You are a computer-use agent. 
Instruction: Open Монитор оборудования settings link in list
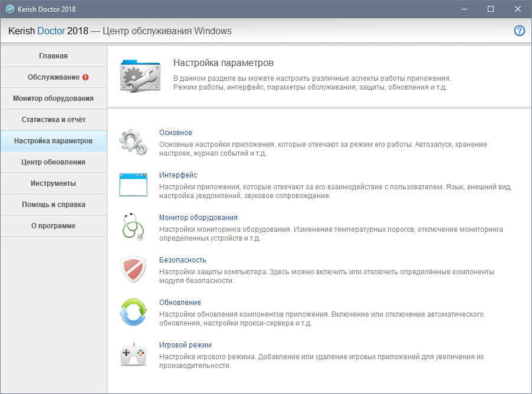point(199,218)
